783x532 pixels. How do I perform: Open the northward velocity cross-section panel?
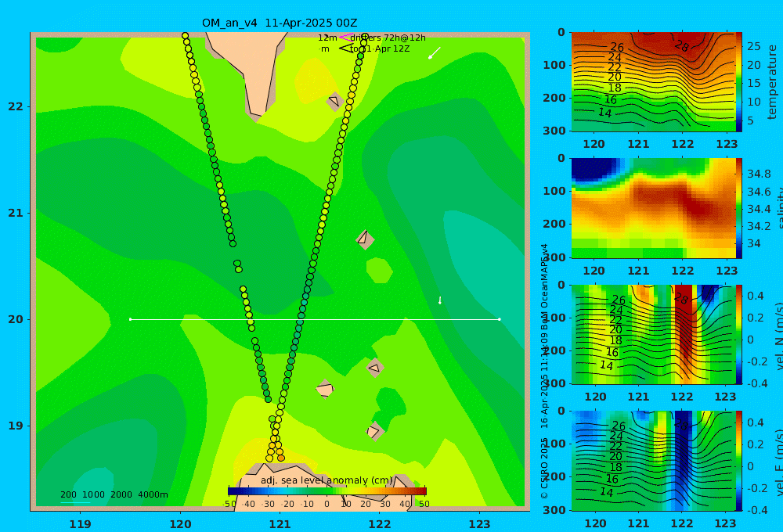point(653,334)
